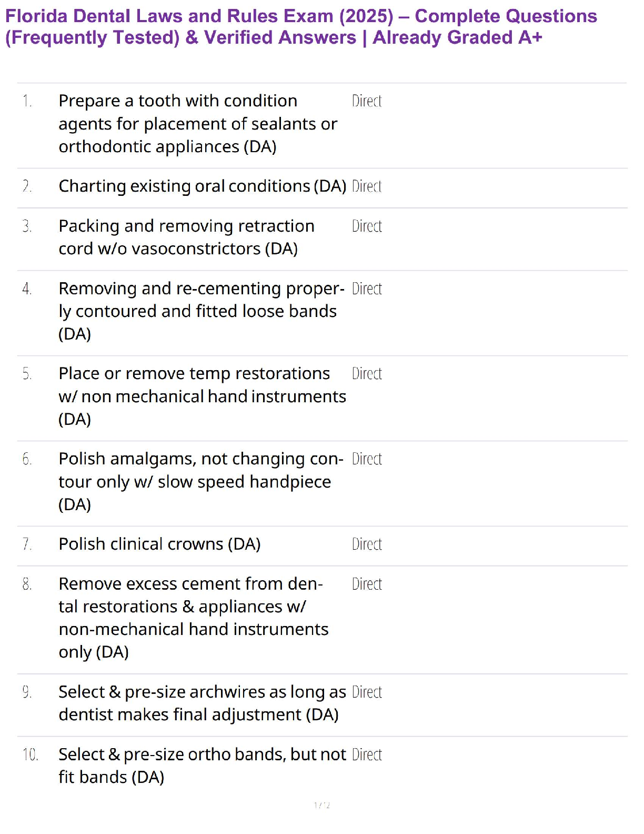Select 'Polish clinical crowns (DA)' text
Screen dimensions: 644x834
159,544
